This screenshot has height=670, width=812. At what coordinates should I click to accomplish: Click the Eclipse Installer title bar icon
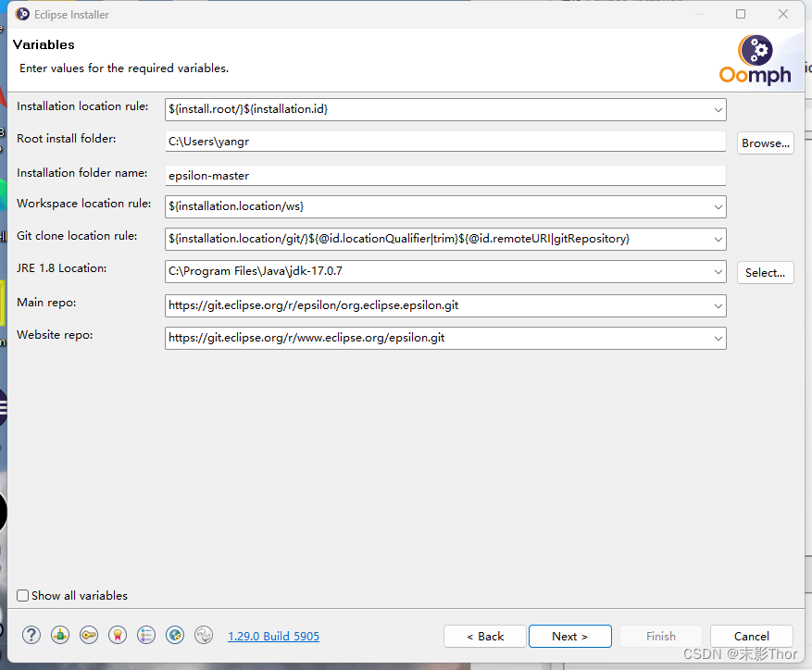click(22, 14)
